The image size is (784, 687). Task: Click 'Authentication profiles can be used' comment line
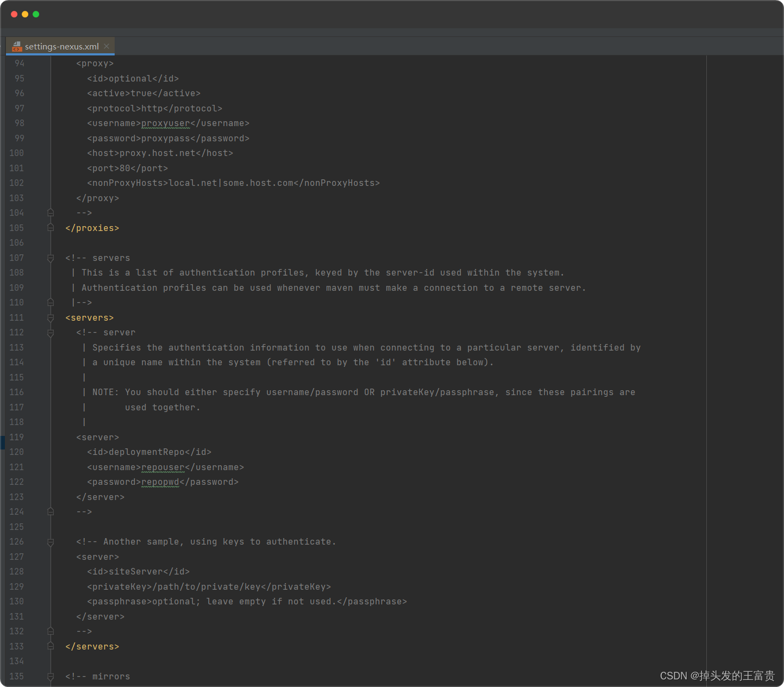coord(329,288)
